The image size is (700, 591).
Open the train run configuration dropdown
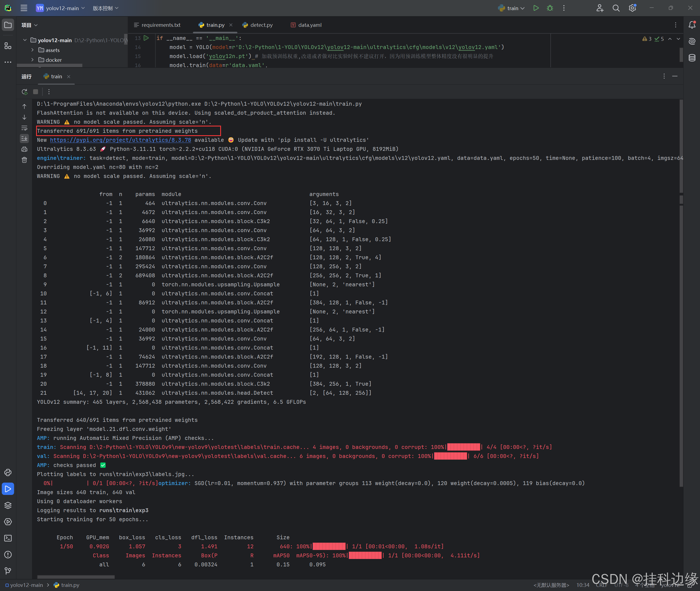coord(511,8)
